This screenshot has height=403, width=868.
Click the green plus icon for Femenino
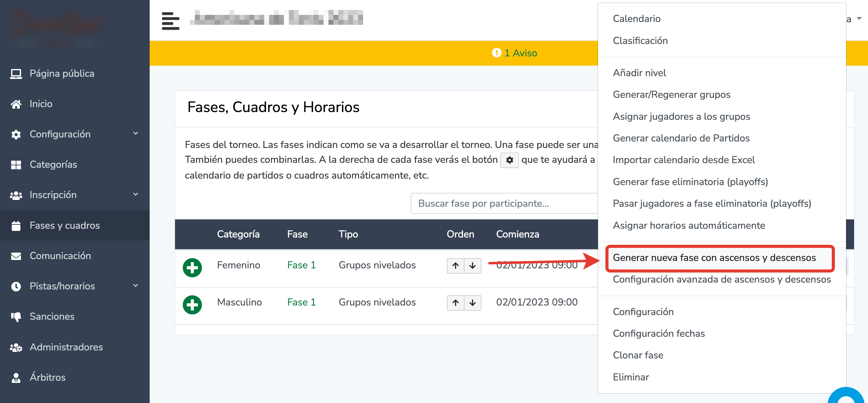(192, 267)
